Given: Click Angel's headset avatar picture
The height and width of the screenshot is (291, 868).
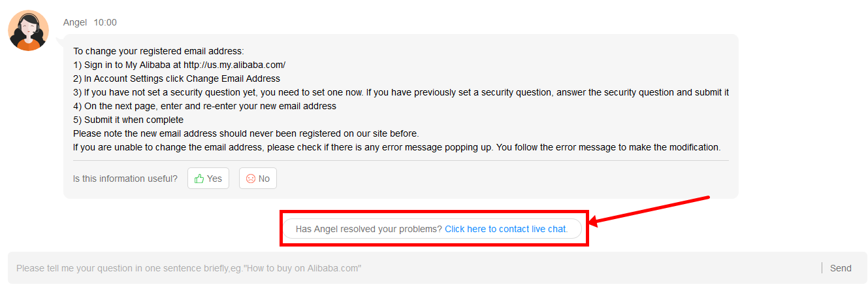Looking at the screenshot, I should pos(28,31).
